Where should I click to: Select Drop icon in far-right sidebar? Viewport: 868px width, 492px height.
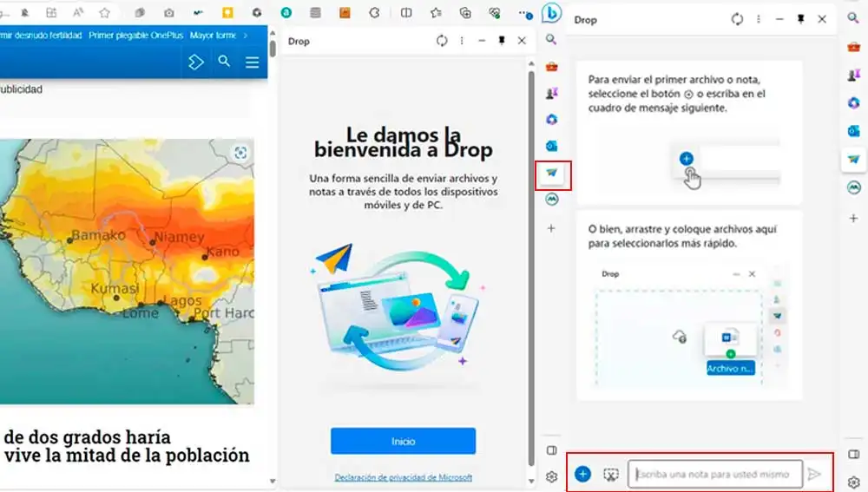pos(853,160)
